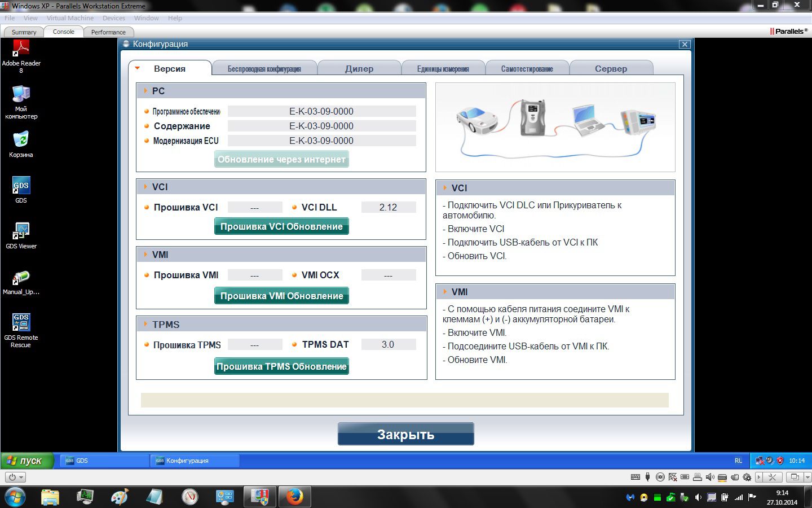
Task: Click the Закрыть button
Action: 406,434
